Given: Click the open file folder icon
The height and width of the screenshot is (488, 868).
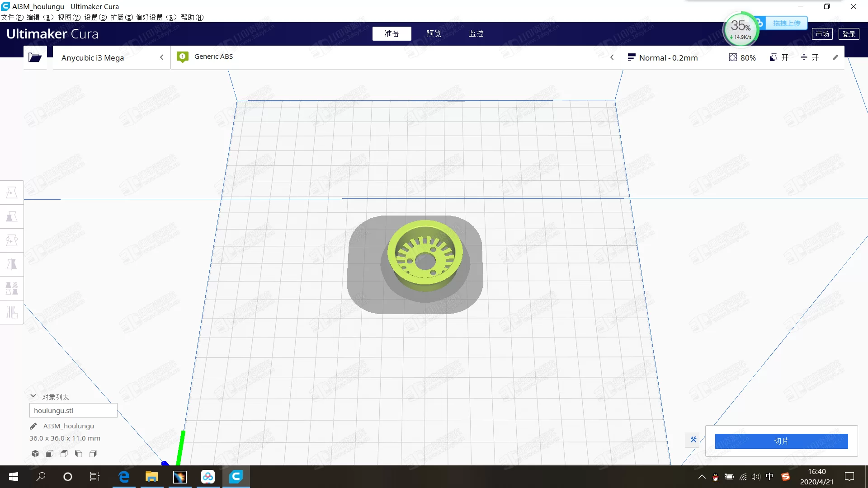Looking at the screenshot, I should pos(34,57).
